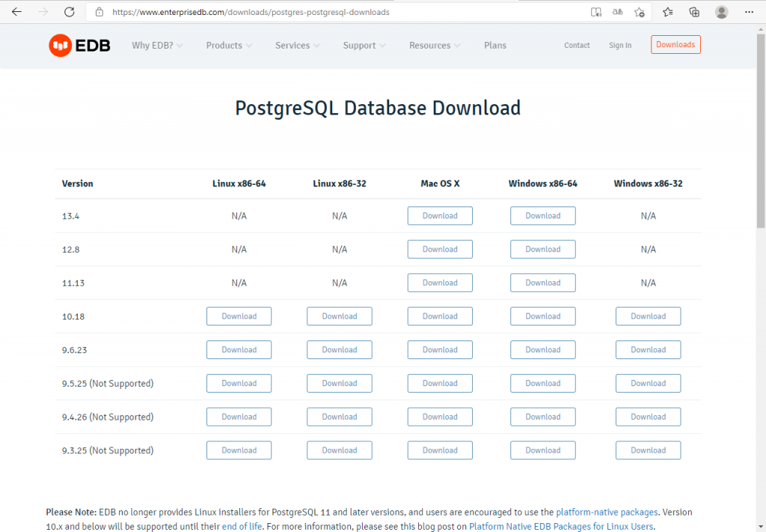
Task: Click Sign In
Action: 620,46
